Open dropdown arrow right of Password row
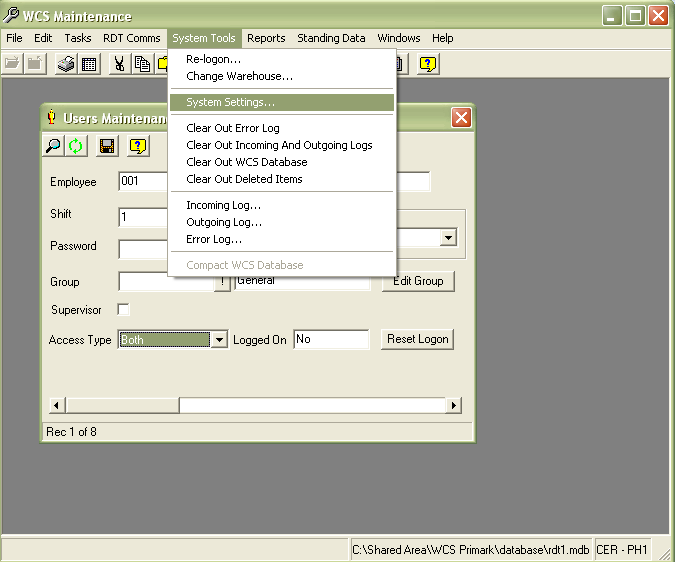 tap(448, 238)
